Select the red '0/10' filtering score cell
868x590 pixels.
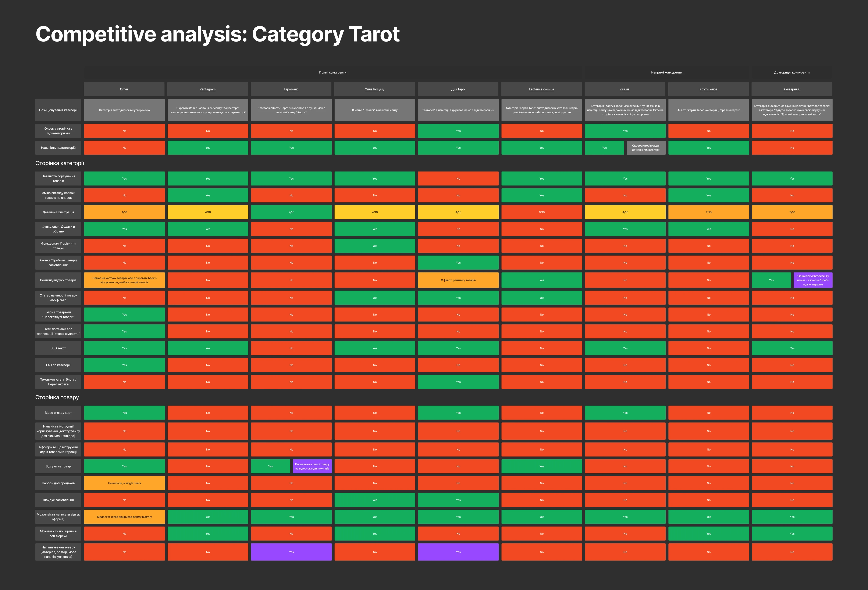542,212
